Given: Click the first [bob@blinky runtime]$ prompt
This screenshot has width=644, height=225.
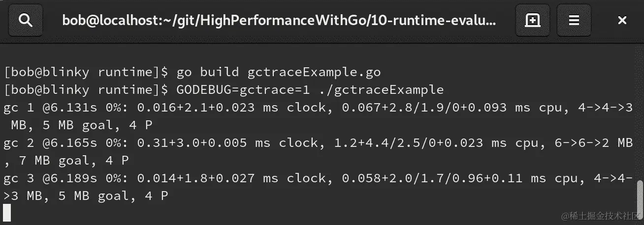Looking at the screenshot, I should point(86,72).
